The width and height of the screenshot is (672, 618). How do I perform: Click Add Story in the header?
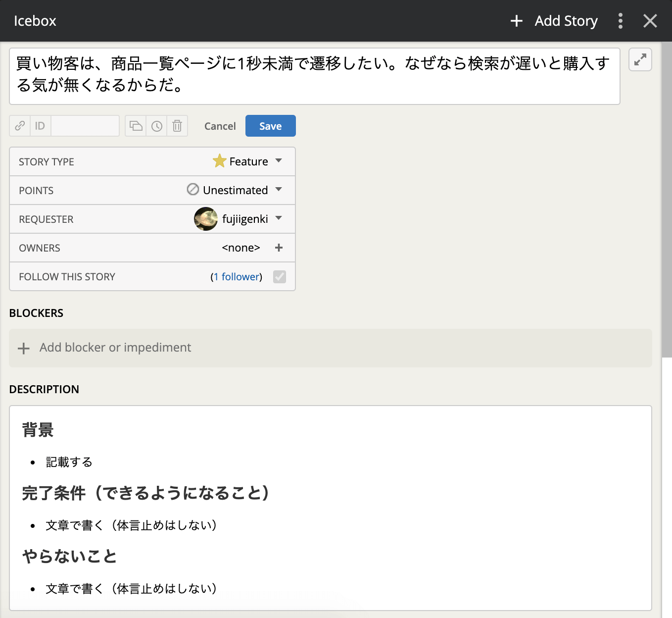coord(555,21)
